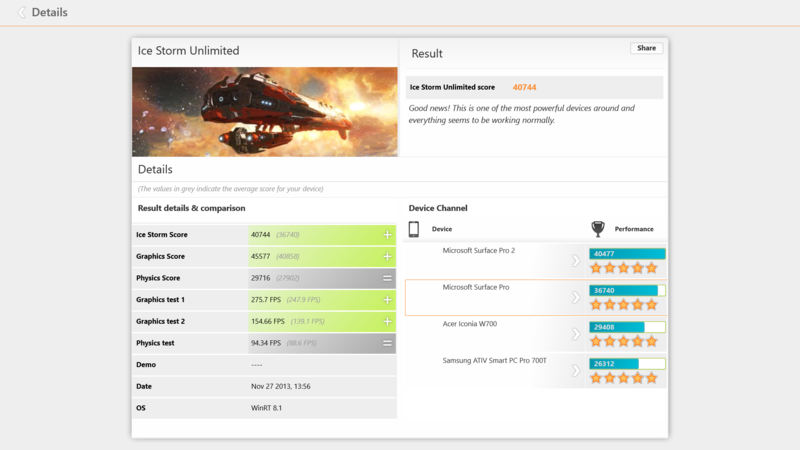Screen dimensions: 800x450
Task: Click the star rating under score 29408
Action: (623, 341)
